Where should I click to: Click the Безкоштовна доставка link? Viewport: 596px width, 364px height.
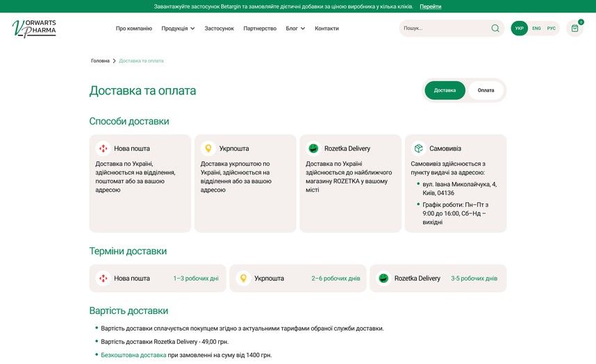pyautogui.click(x=133, y=355)
